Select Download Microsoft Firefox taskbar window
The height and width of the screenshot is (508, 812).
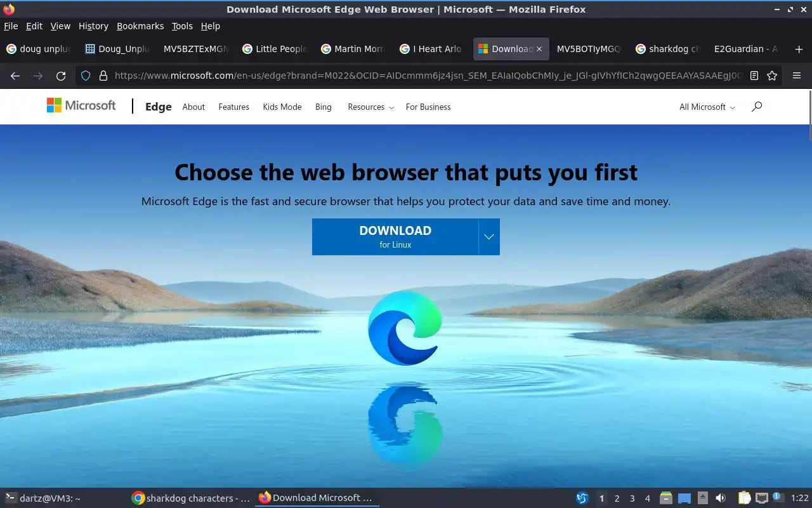point(317,498)
